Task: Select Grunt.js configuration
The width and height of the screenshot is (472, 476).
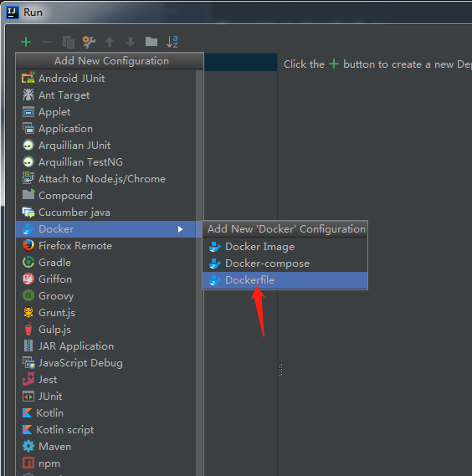Action: (x=106, y=313)
